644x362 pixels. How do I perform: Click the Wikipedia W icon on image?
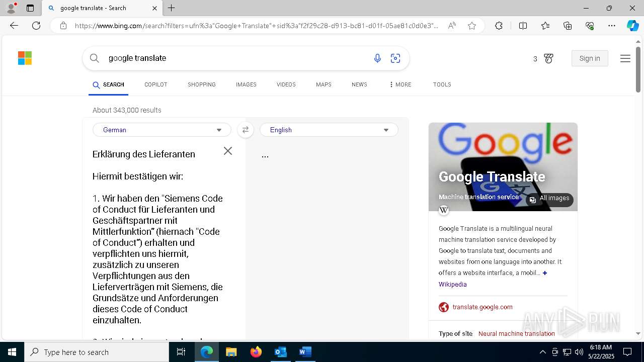coord(444,210)
